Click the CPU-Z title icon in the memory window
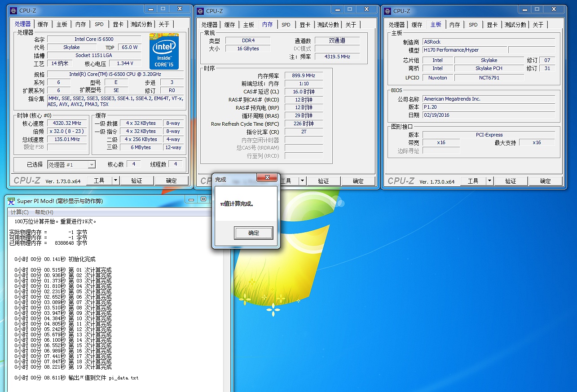 [201, 11]
